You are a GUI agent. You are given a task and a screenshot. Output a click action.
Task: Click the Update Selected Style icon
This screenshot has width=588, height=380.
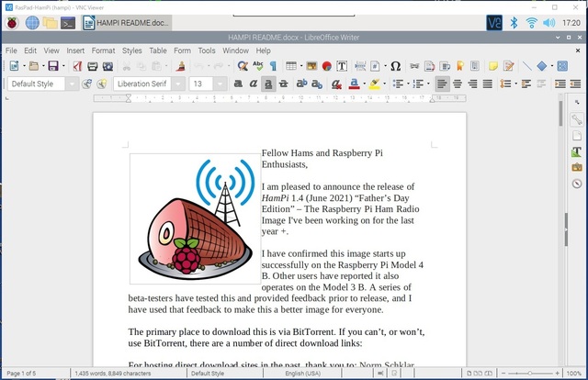click(x=87, y=84)
